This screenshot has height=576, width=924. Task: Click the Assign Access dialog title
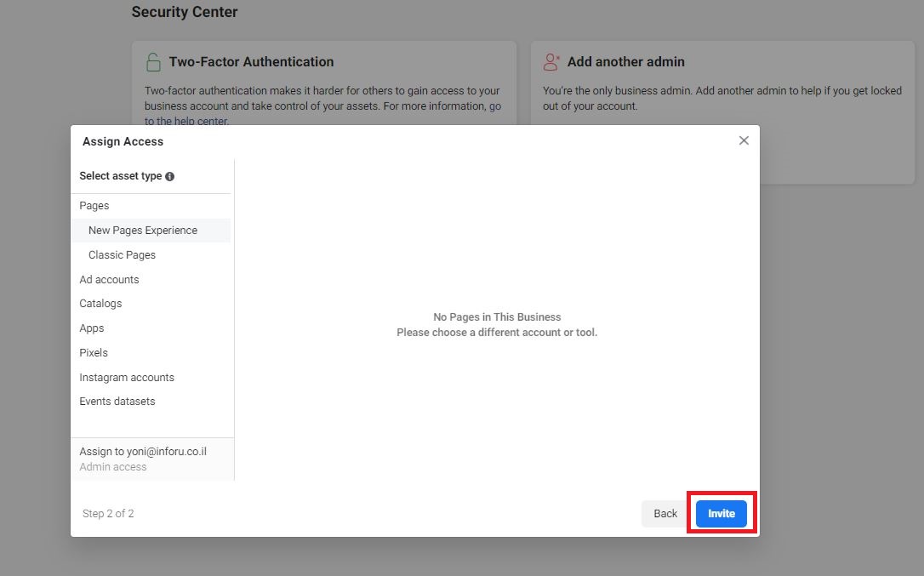point(123,141)
